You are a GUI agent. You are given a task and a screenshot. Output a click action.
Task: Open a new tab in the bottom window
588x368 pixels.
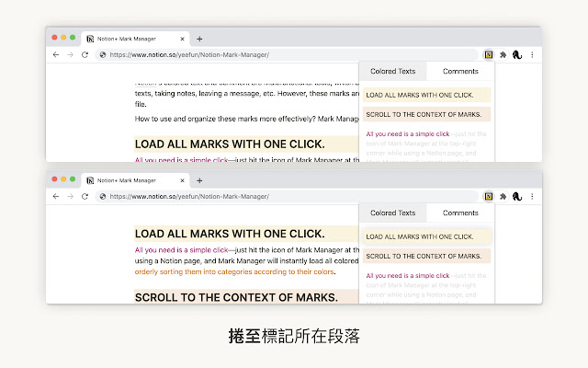(199, 180)
